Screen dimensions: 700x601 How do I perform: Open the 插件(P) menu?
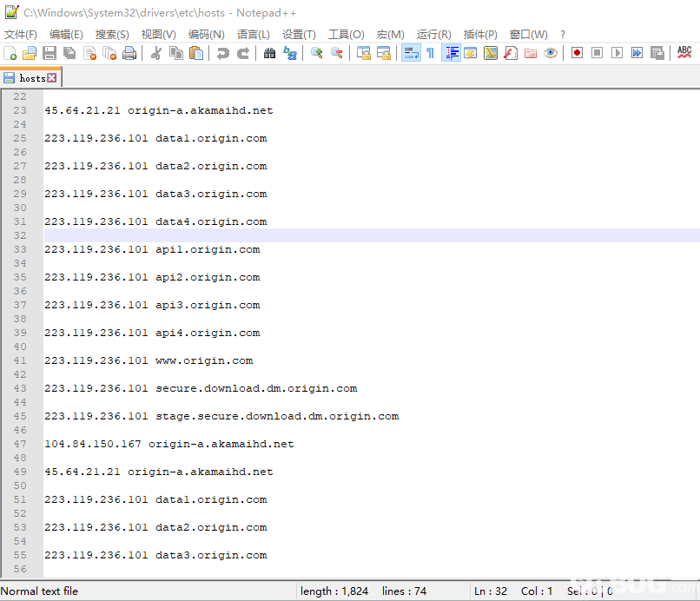point(480,35)
